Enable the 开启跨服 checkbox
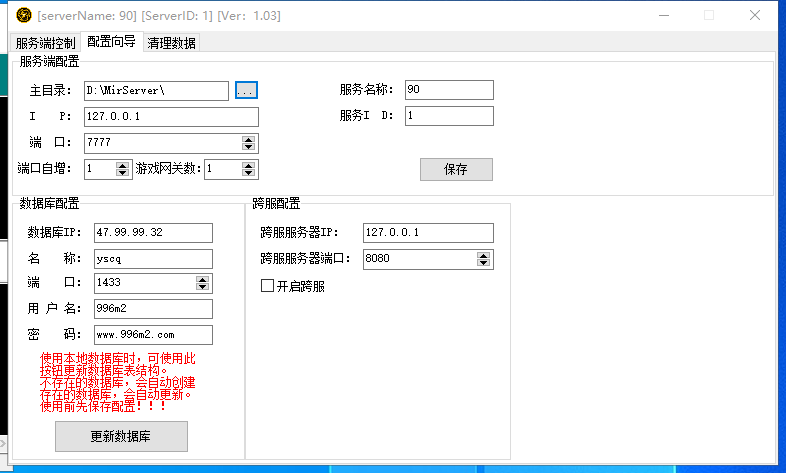The image size is (786, 473). click(267, 286)
